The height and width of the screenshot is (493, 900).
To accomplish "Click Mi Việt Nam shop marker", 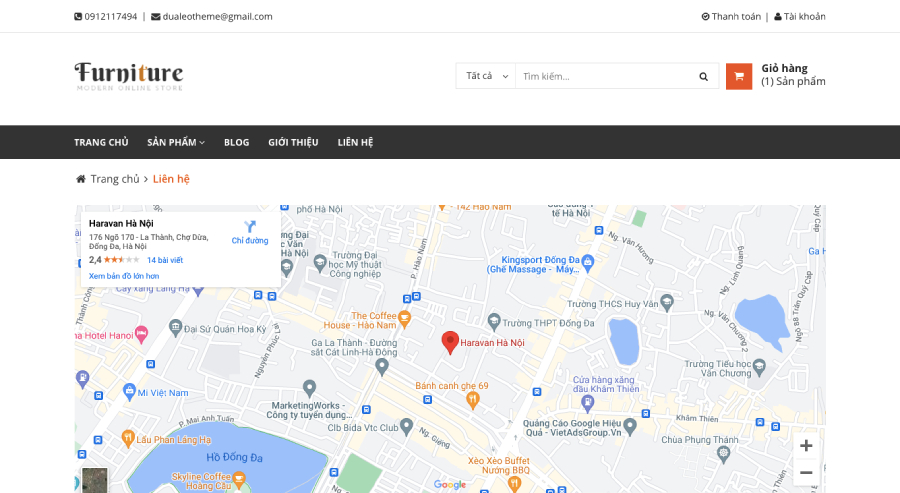I will pos(129,392).
